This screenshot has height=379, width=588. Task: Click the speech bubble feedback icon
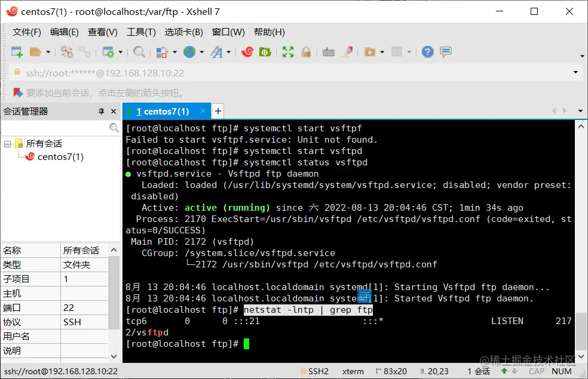tap(446, 52)
